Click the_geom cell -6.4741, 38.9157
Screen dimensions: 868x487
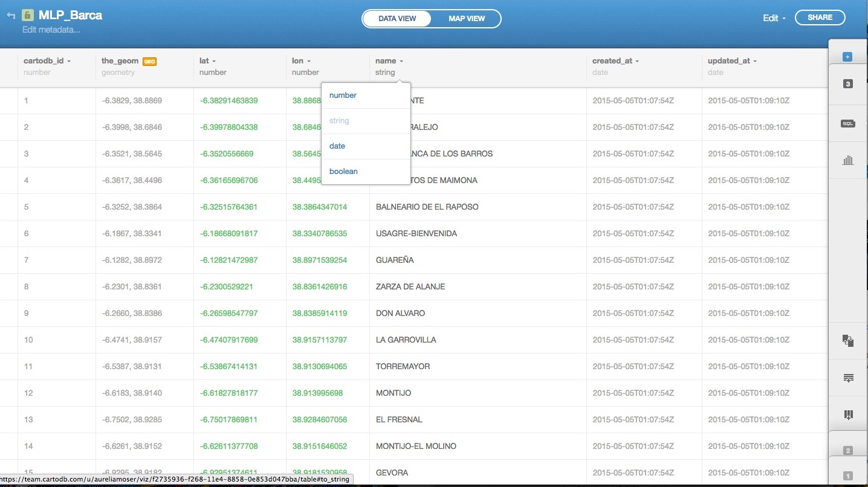(132, 340)
